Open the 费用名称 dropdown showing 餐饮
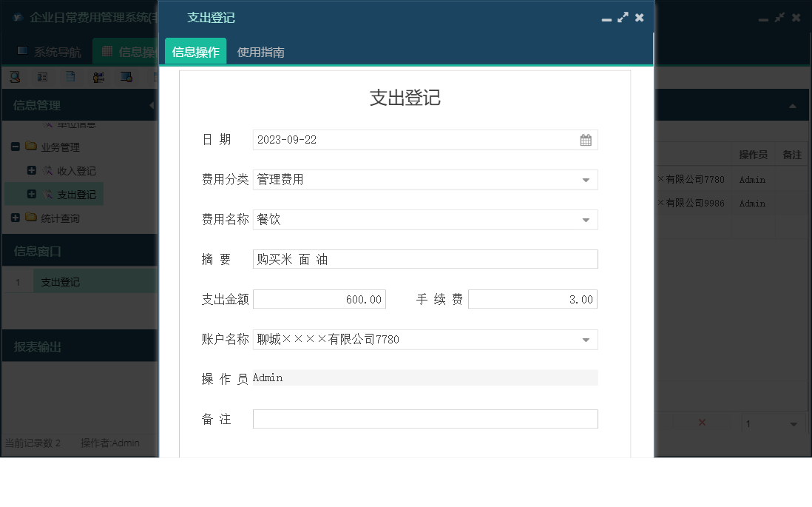Screen dimensions: 812x507 click(586, 219)
